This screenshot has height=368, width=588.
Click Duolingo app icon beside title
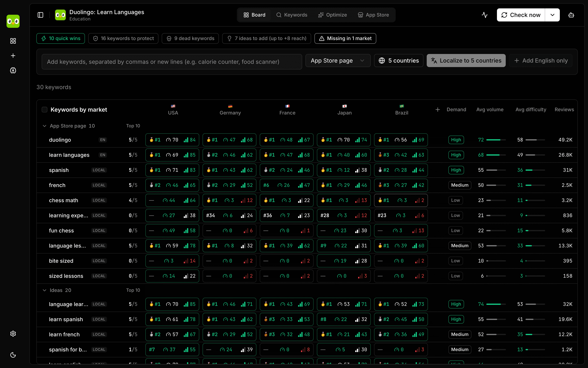(x=60, y=15)
